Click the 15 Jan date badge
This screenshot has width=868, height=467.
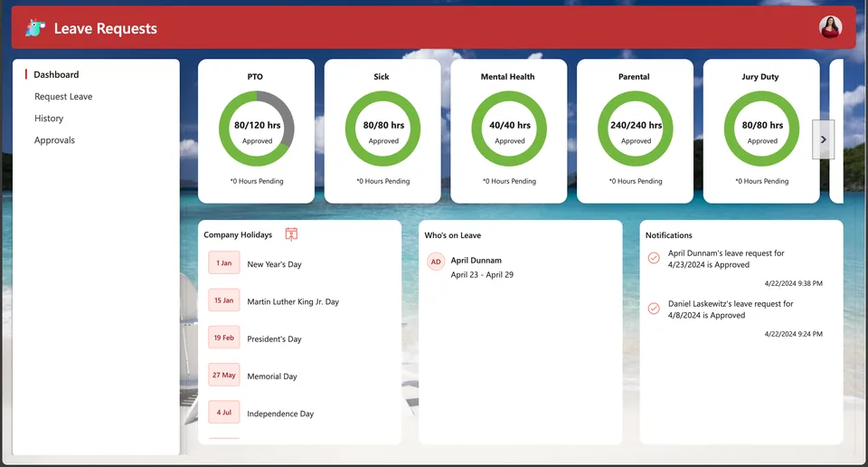point(224,300)
